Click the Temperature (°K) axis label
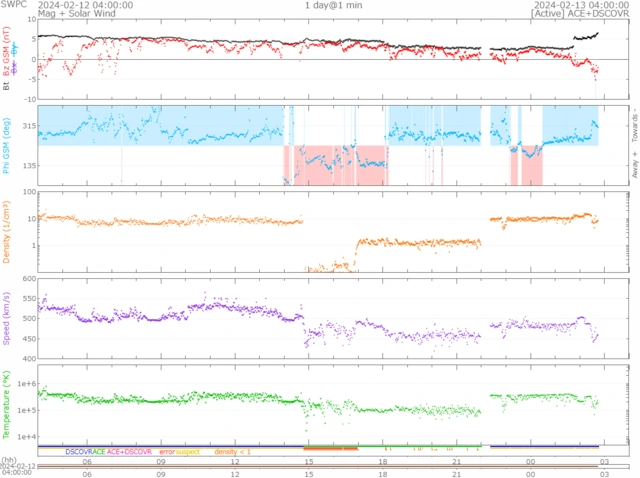Image resolution: width=640 pixels, height=478 pixels. click(8, 405)
